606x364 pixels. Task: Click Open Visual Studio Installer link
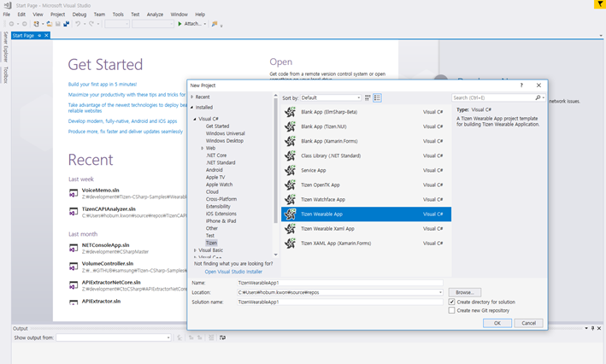click(x=233, y=272)
